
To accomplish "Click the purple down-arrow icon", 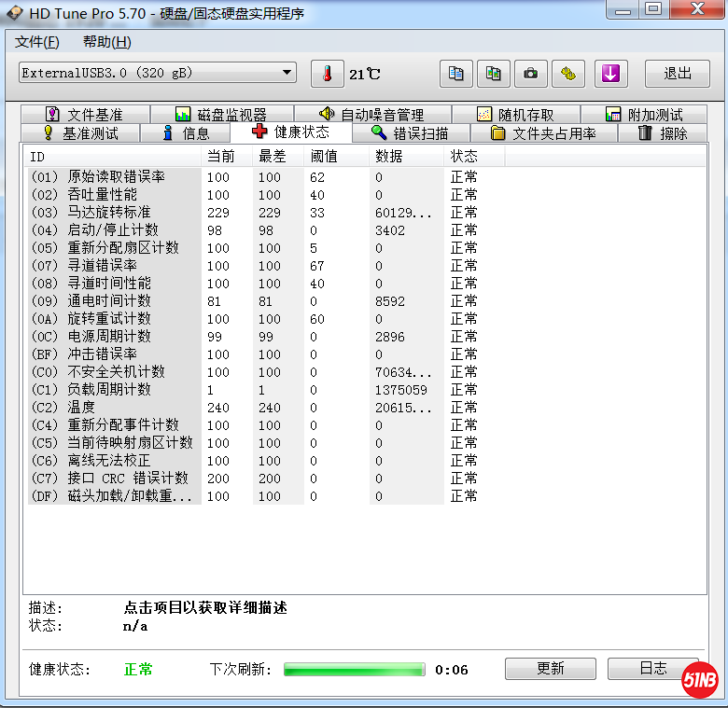I will point(611,74).
